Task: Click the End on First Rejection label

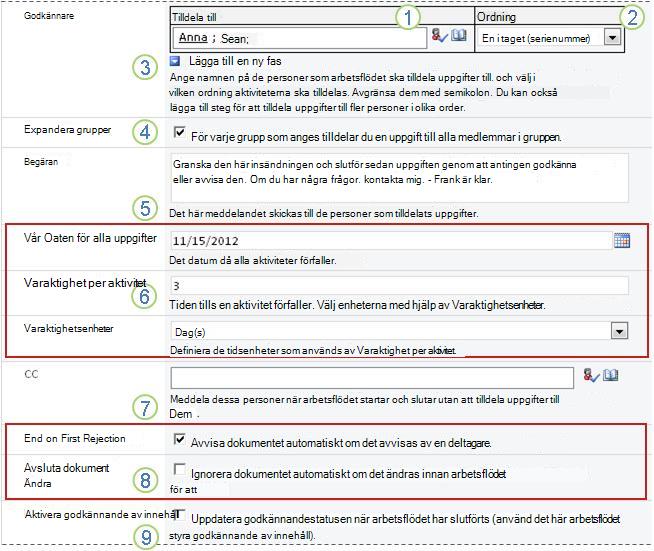Action: pyautogui.click(x=75, y=438)
